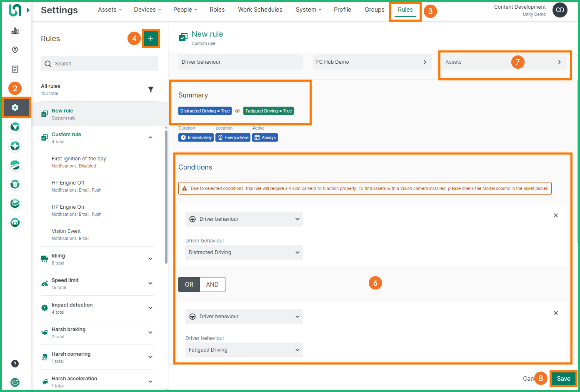Open the Assets picker field

pyautogui.click(x=503, y=62)
